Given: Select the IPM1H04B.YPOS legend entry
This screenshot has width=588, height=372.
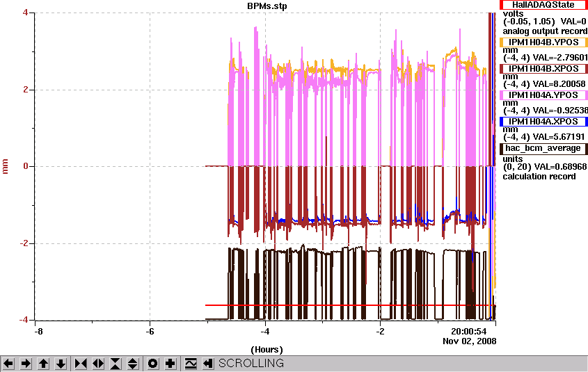Looking at the screenshot, I should pos(543,42).
